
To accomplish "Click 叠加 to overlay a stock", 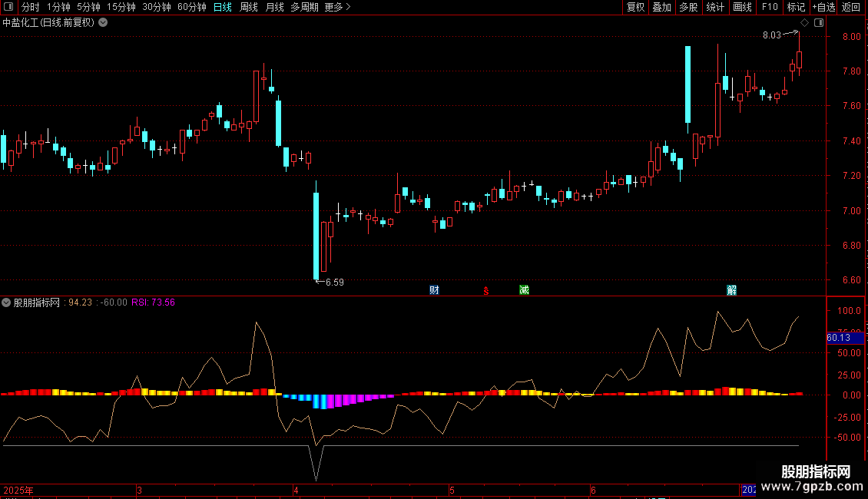I will (x=661, y=7).
